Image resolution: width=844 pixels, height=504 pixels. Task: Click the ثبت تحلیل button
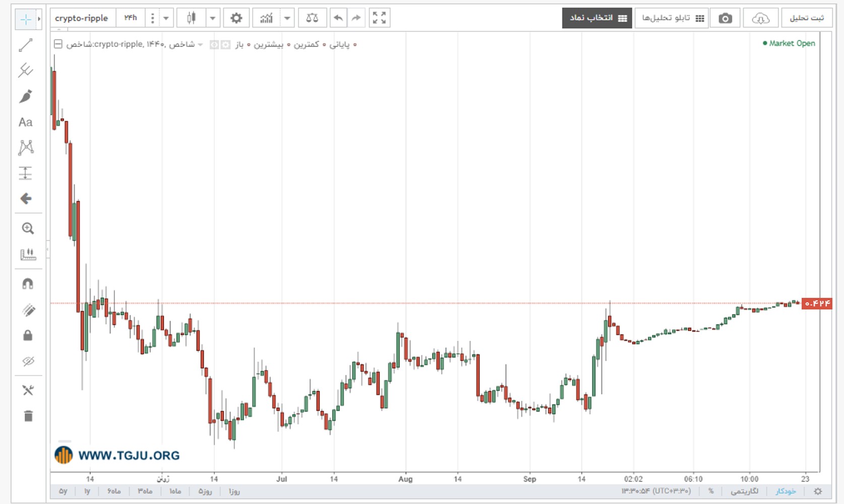pos(807,18)
